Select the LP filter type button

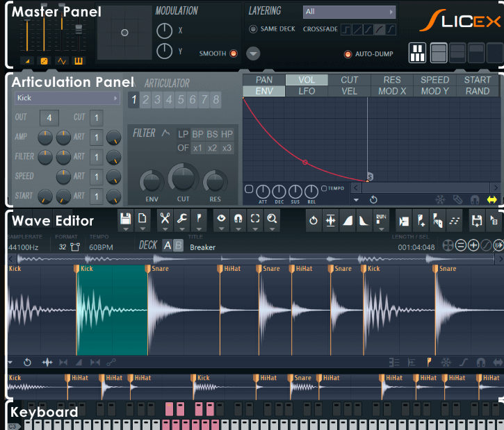tap(184, 134)
